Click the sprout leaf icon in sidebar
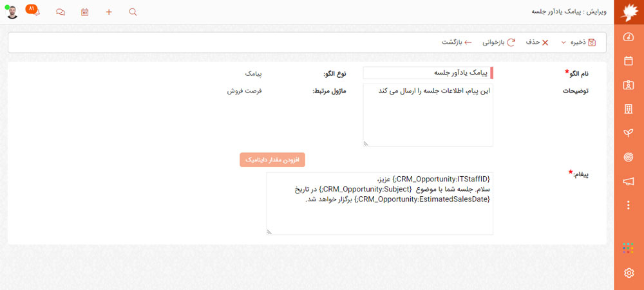Image resolution: width=644 pixels, height=290 pixels. tap(629, 133)
